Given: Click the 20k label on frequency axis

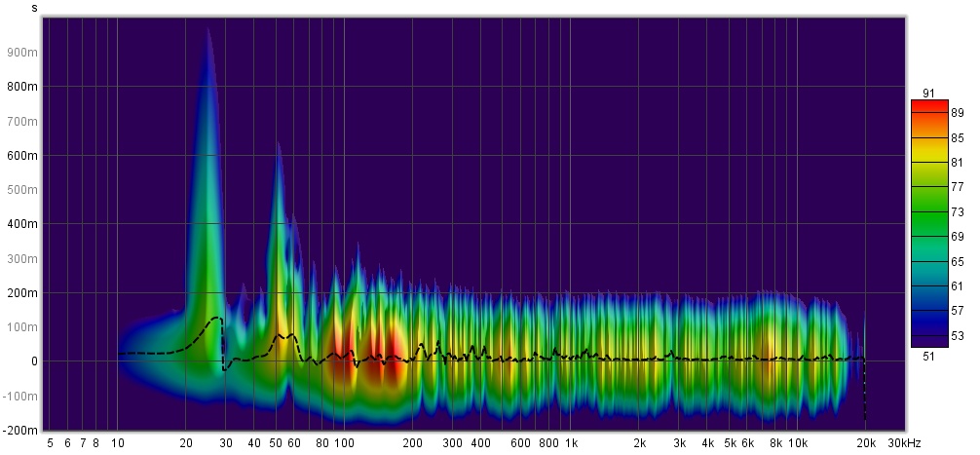Looking at the screenshot, I should pyautogui.click(x=866, y=443).
